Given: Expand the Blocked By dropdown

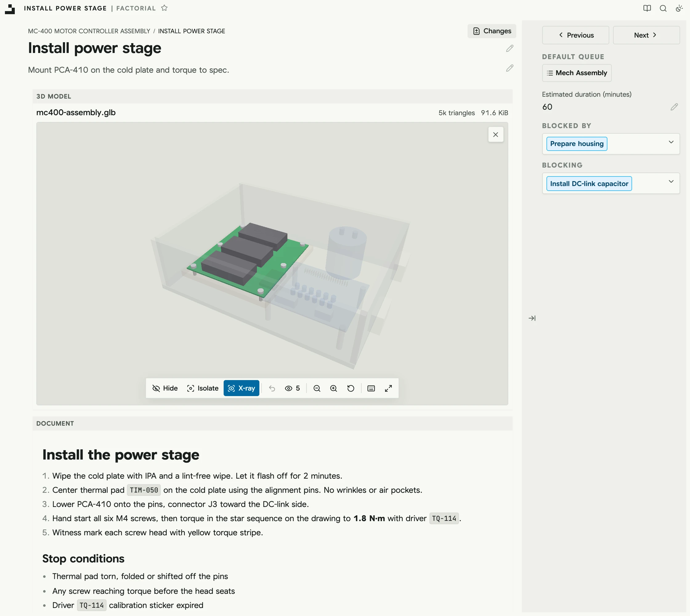Looking at the screenshot, I should 671,142.
